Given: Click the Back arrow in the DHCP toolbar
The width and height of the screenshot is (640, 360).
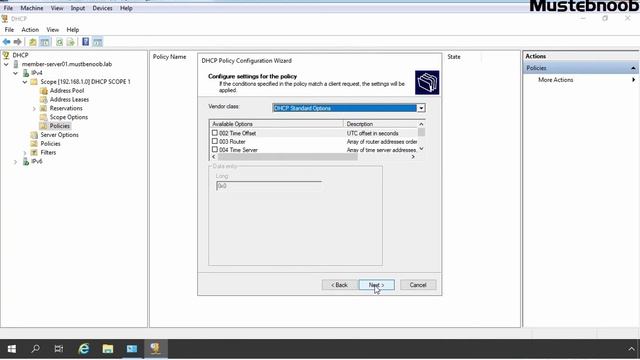Looking at the screenshot, I should pyautogui.click(x=7, y=42).
